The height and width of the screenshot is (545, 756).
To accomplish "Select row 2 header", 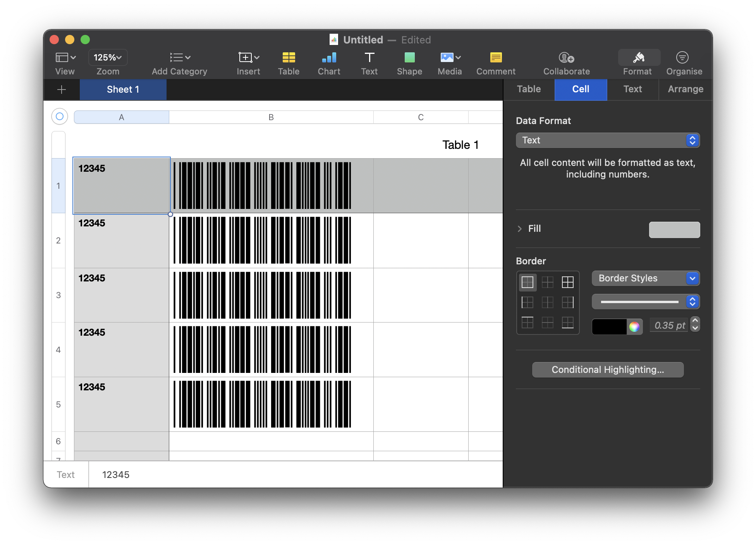I will tap(58, 240).
